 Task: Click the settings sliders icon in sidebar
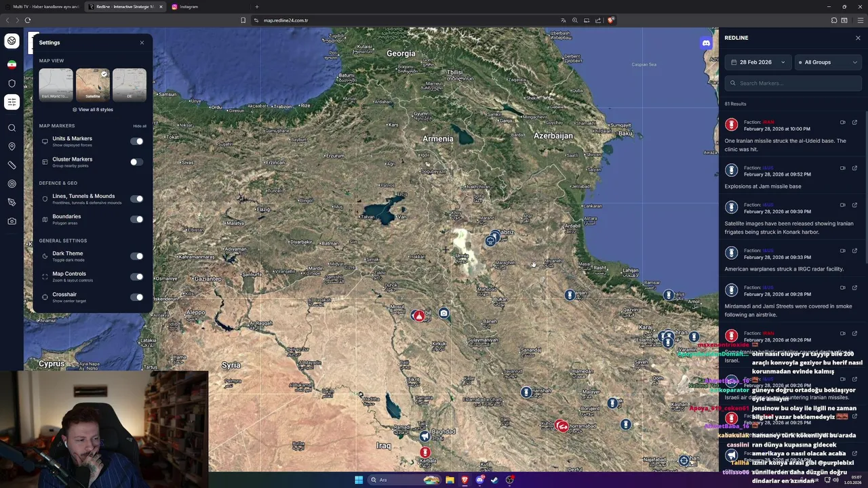point(12,102)
